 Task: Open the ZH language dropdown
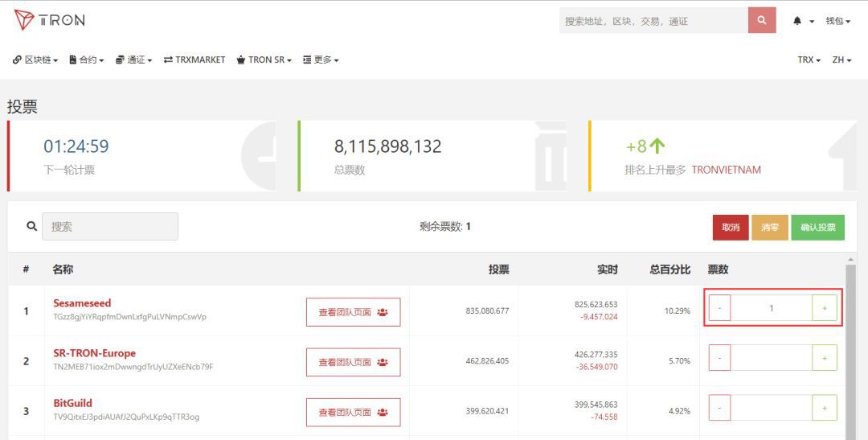841,60
